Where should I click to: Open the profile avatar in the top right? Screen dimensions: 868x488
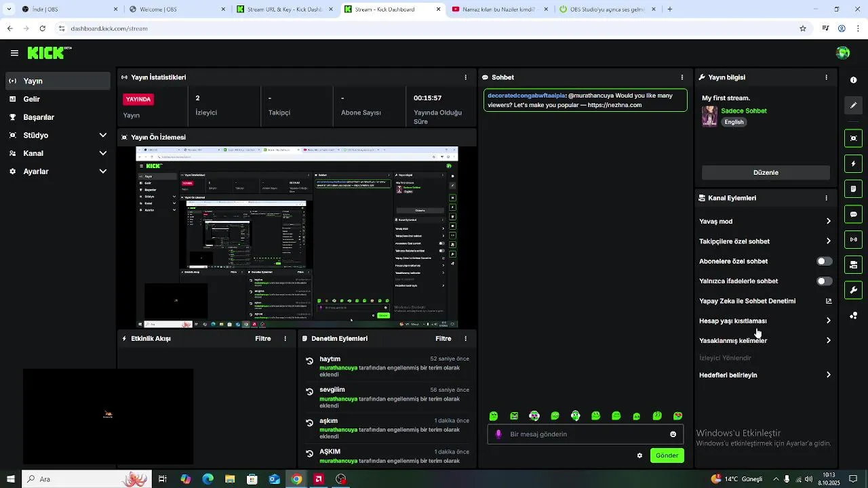(843, 53)
